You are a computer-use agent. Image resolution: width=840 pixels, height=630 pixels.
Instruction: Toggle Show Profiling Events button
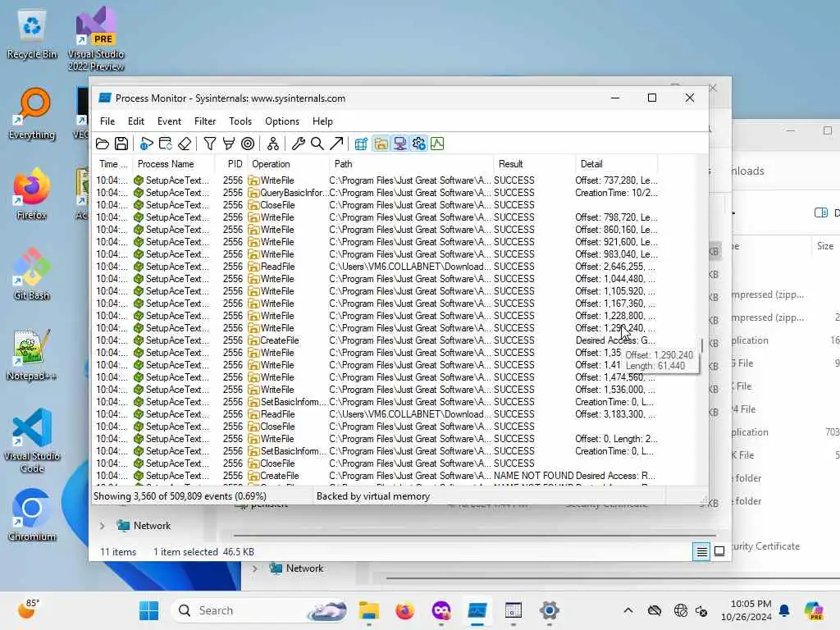click(x=437, y=144)
